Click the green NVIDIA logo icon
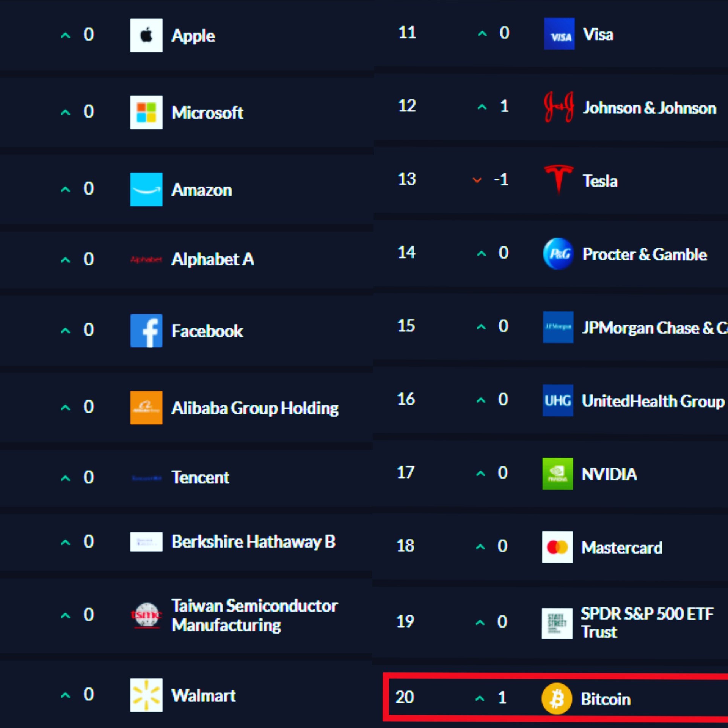Screen dimensions: 728x728 [x=557, y=474]
